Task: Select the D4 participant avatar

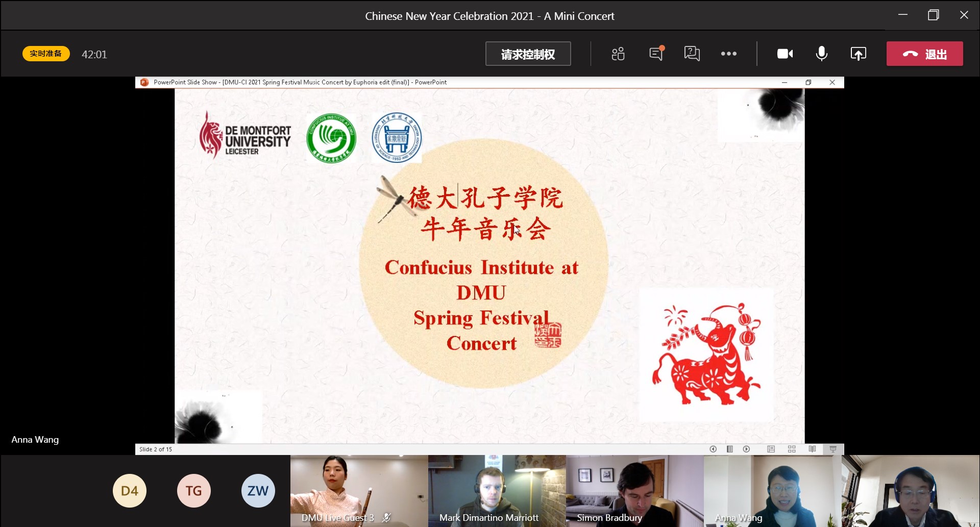Action: (130, 491)
